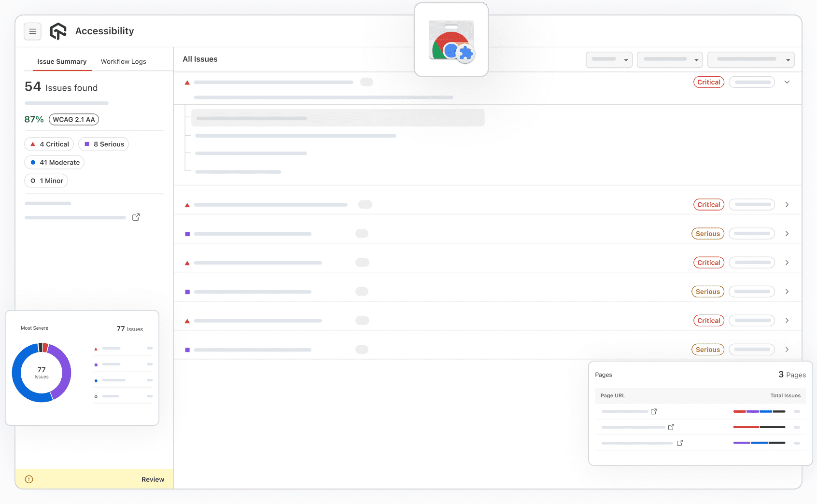Open the external link beside the first page URL
Screen dimensions: 817x504
point(654,411)
